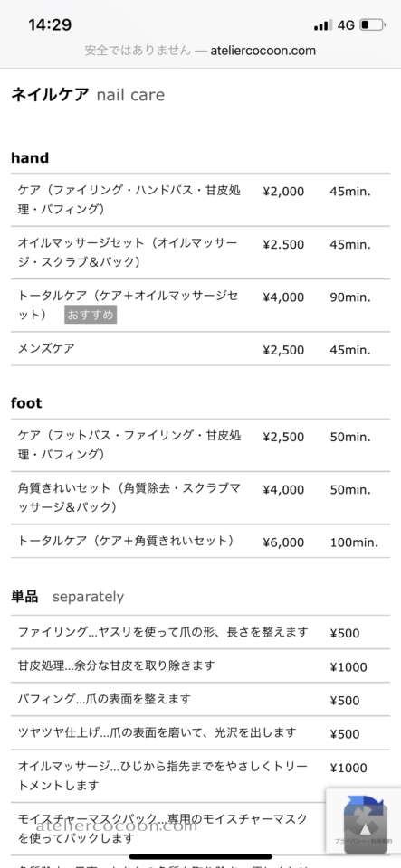Tap the 単品 separately section heading
The height and width of the screenshot is (868, 401).
pos(68,597)
